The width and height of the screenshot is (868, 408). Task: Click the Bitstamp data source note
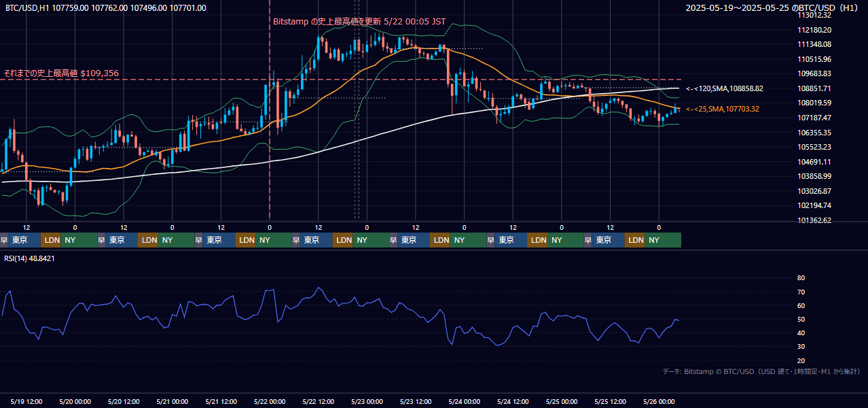[x=761, y=371]
